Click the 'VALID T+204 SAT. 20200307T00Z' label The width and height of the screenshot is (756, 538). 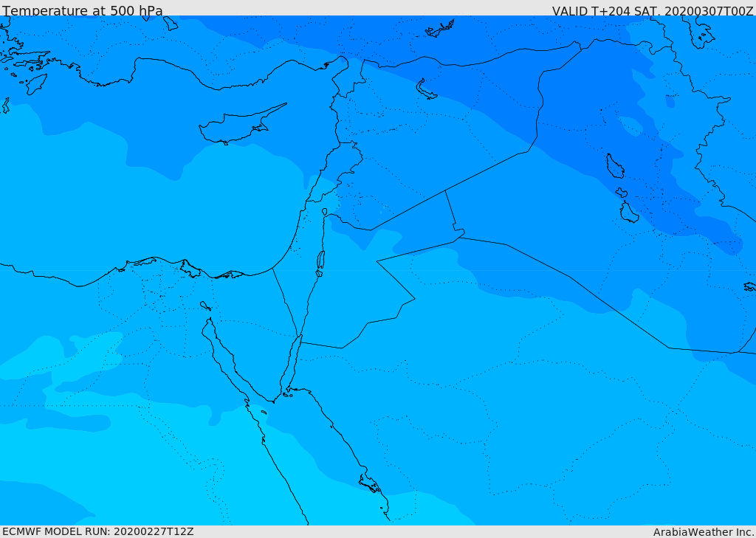[653, 11]
